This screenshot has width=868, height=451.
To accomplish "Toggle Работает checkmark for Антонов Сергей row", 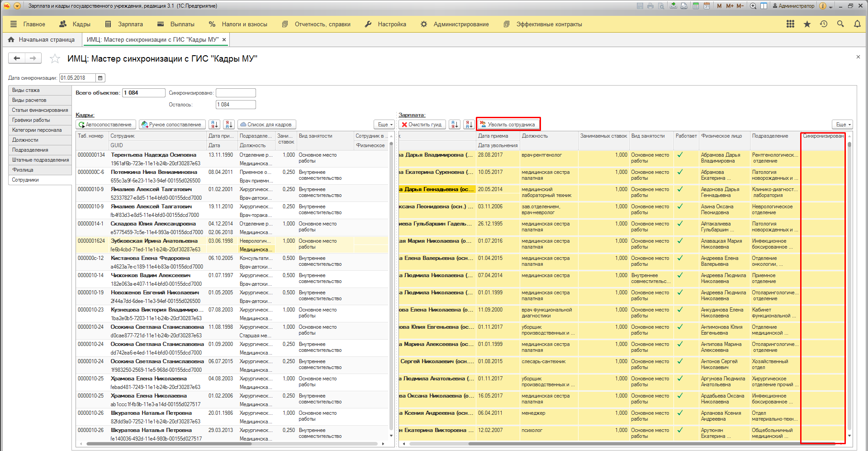I will [x=679, y=361].
